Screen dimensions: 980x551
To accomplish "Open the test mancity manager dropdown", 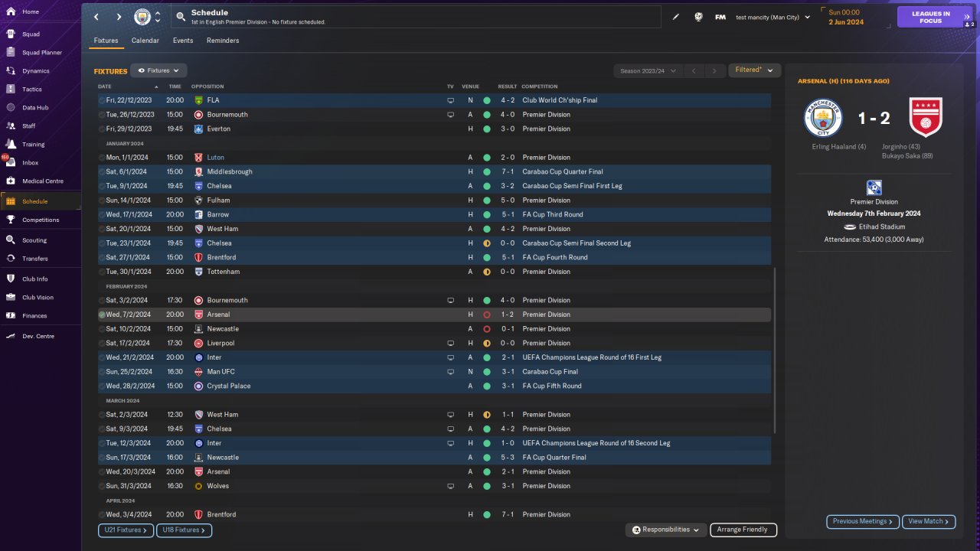I will [773, 17].
